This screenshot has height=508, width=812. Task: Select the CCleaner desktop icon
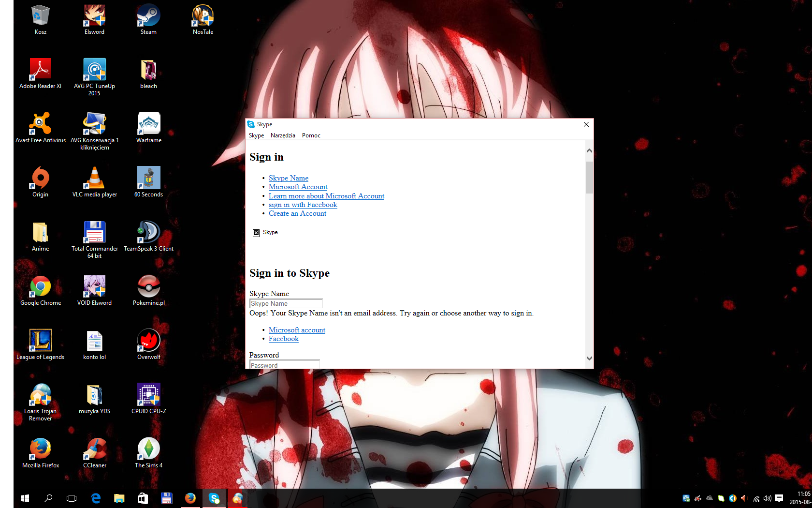coord(95,453)
